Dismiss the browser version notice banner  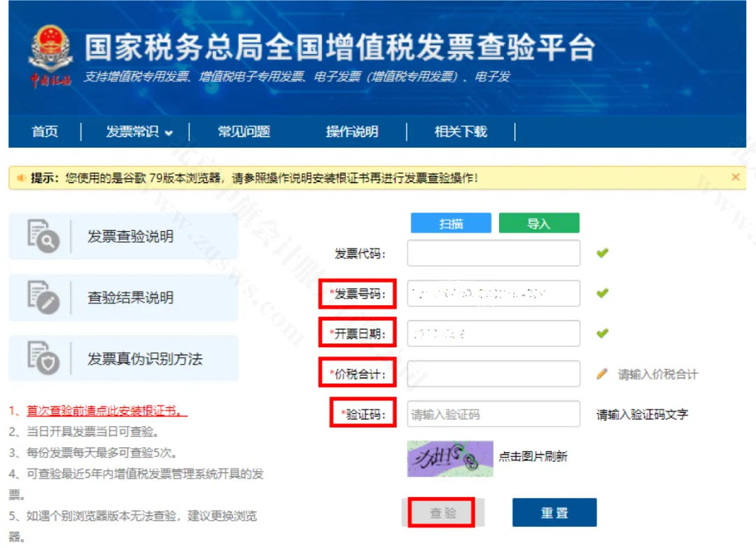click(735, 176)
